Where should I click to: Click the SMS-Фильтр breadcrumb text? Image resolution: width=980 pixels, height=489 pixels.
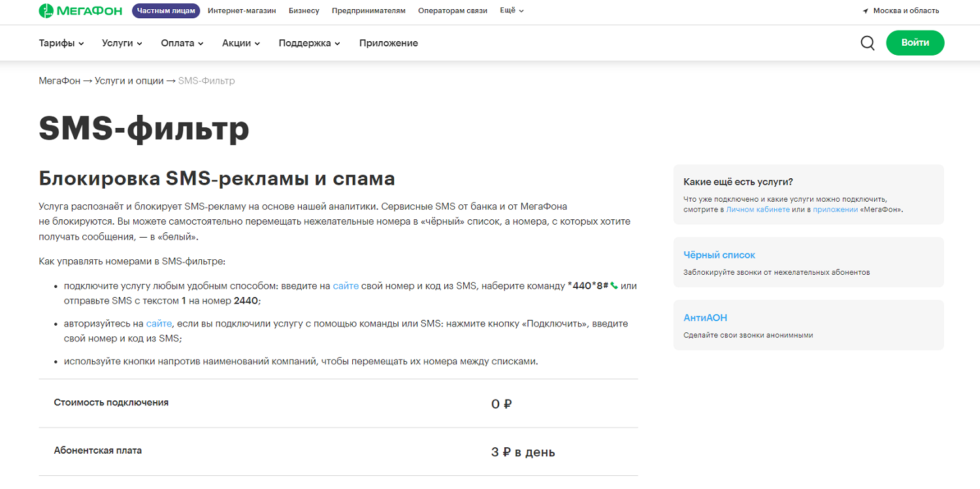[206, 81]
